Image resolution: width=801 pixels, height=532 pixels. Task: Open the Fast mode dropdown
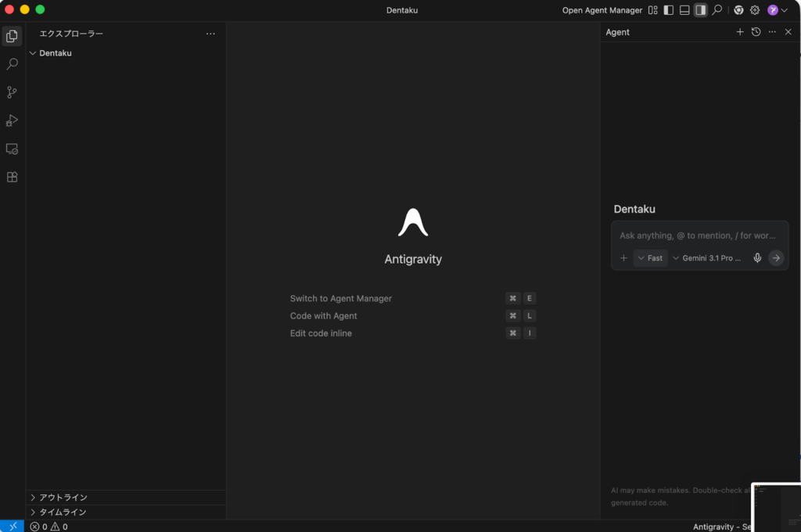pyautogui.click(x=650, y=258)
